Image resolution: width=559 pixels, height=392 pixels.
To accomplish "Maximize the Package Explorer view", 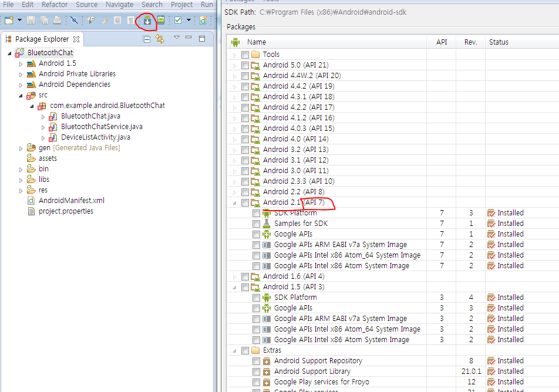I will [x=202, y=39].
